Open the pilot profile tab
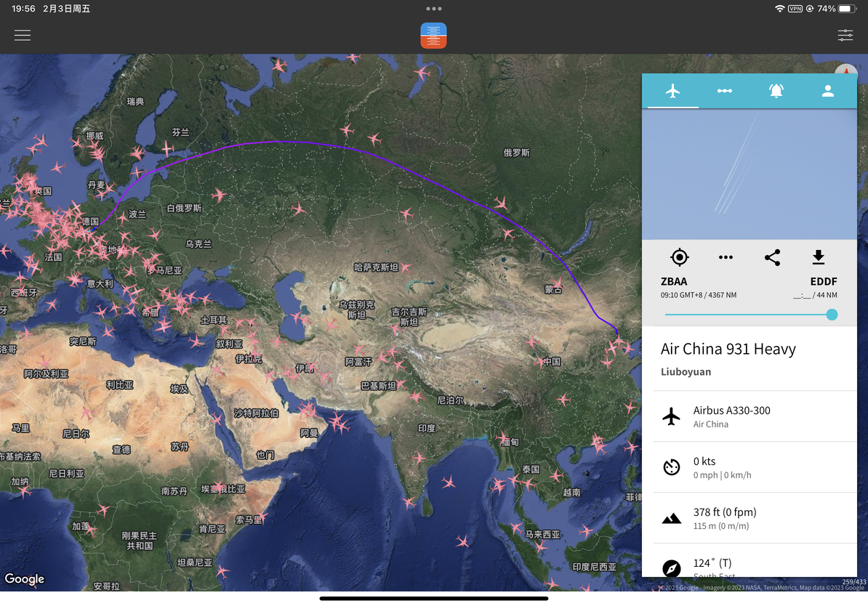Image resolution: width=868 pixels, height=606 pixels. [827, 91]
